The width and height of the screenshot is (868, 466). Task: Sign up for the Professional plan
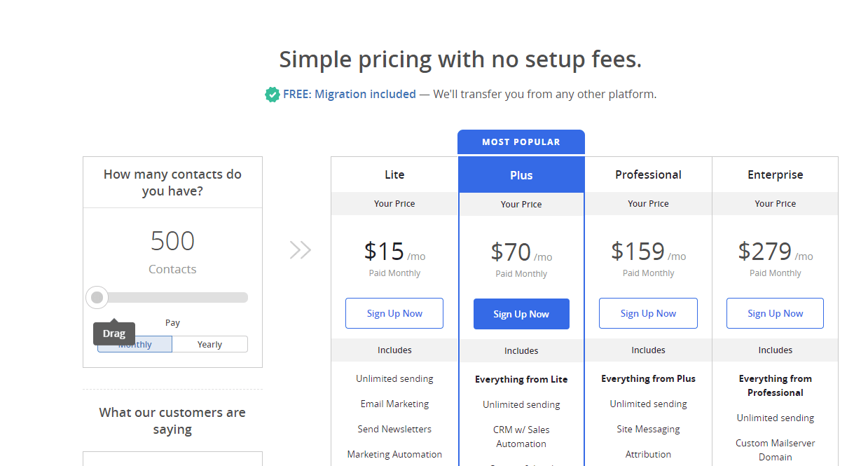click(648, 313)
